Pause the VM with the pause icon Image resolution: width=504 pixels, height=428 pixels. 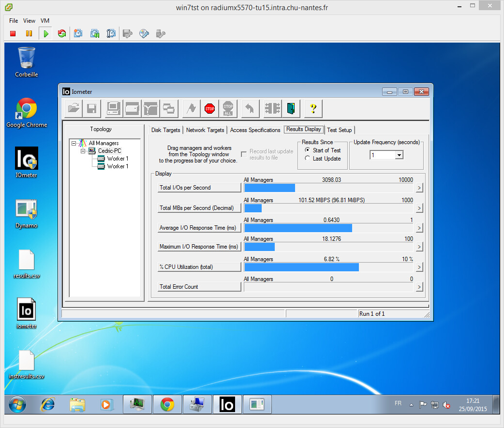click(29, 33)
